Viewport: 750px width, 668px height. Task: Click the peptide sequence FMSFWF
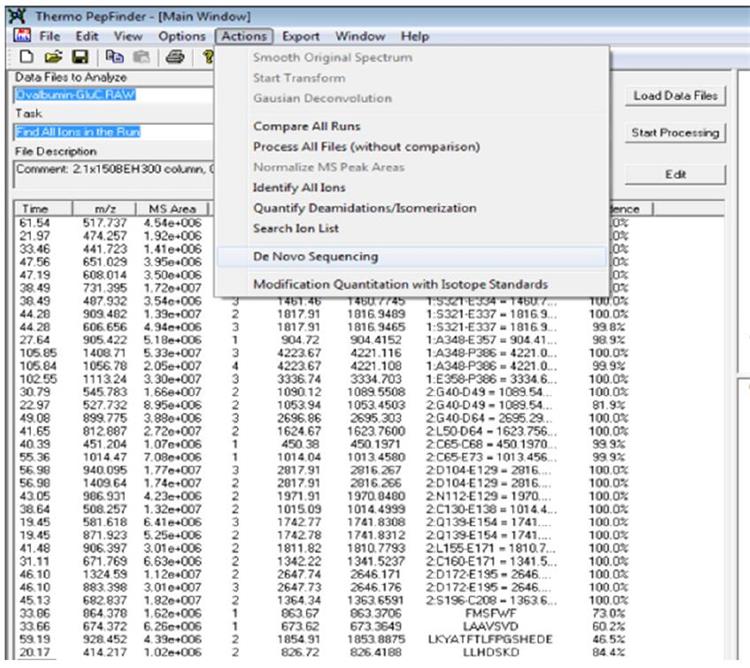click(491, 613)
